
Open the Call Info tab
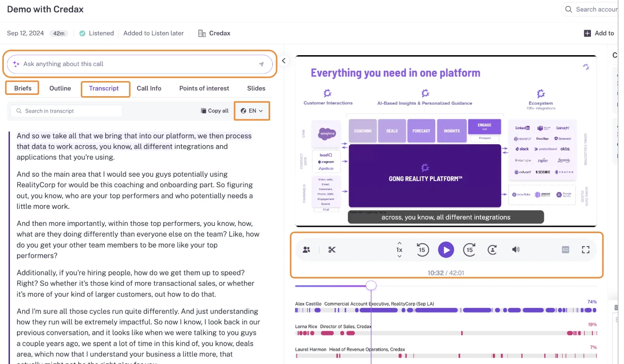[x=149, y=88]
